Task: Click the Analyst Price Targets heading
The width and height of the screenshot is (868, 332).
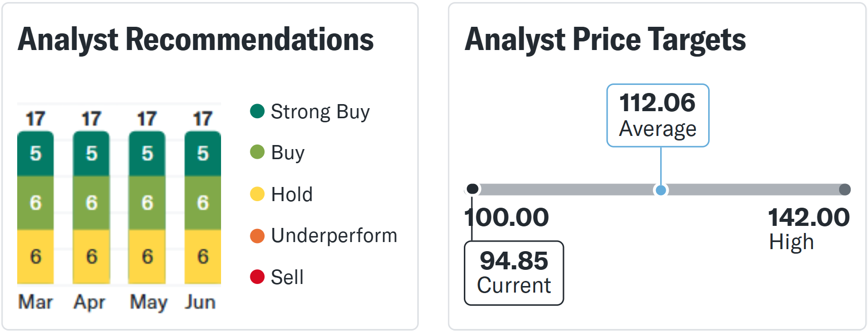Action: pos(605,39)
